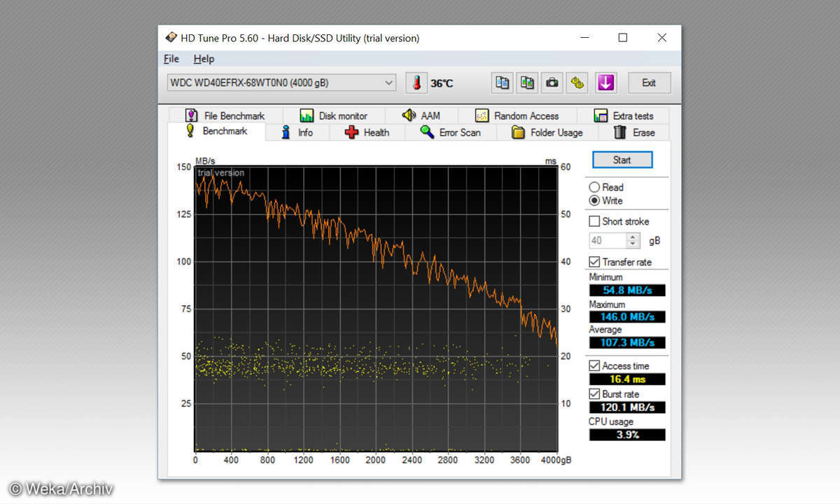Click the thermometer temperature icon

(x=416, y=83)
